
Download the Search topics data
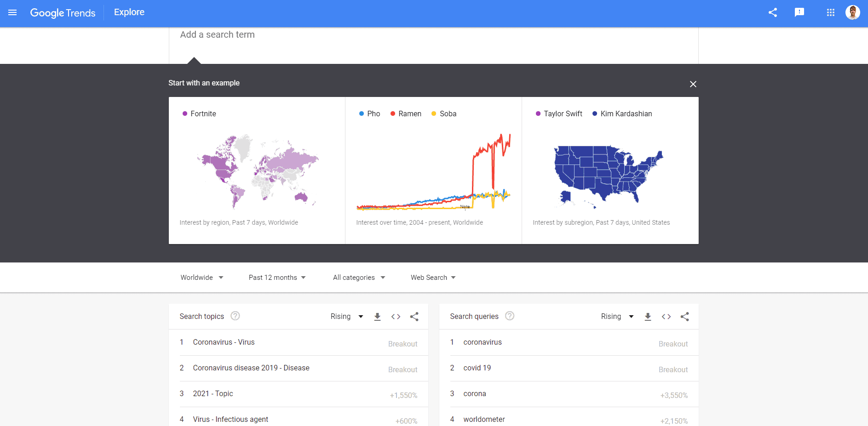377,317
